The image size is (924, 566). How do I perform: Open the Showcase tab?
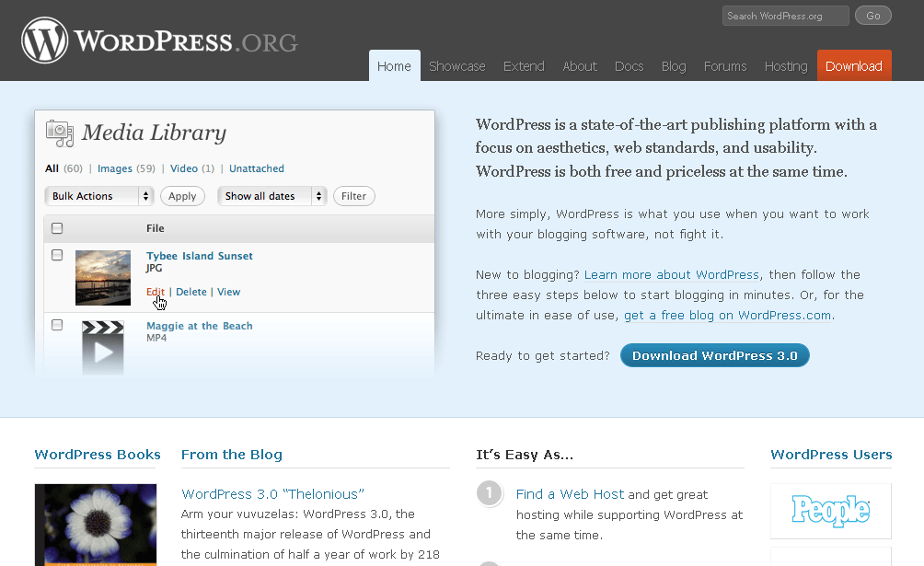coord(457,66)
